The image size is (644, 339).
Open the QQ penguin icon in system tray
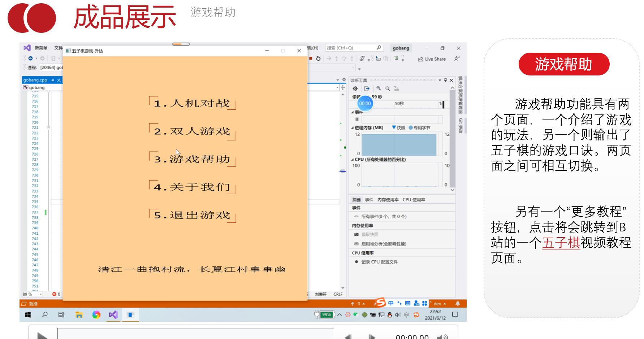(389, 314)
